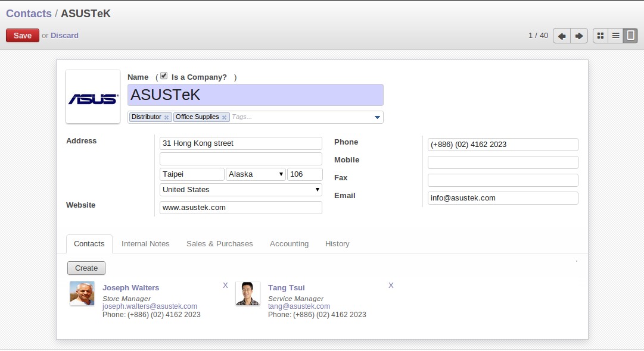Create a new child contact

tap(86, 268)
